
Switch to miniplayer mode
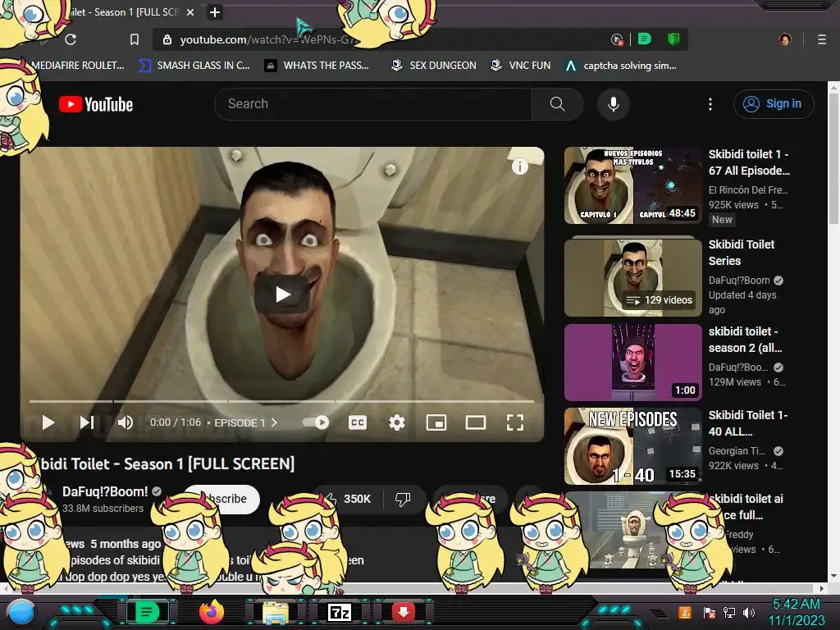pos(436,422)
